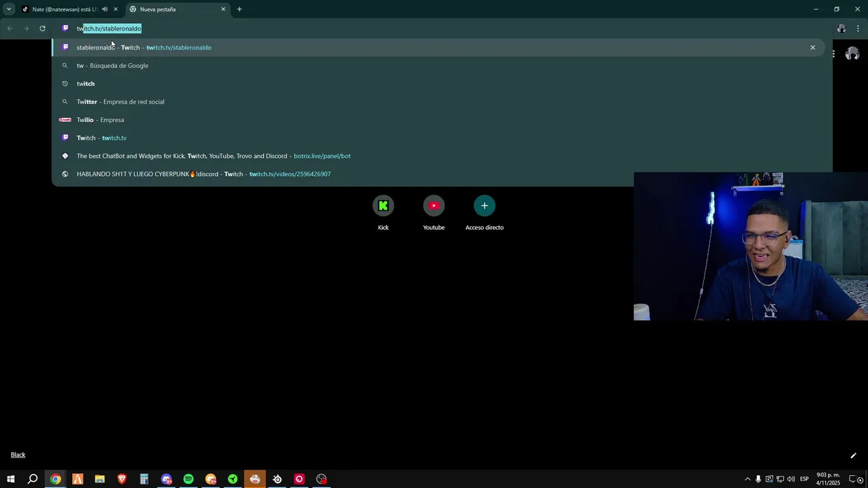868x488 pixels.
Task: Mute the TikTok tab audio icon
Action: pos(104,9)
